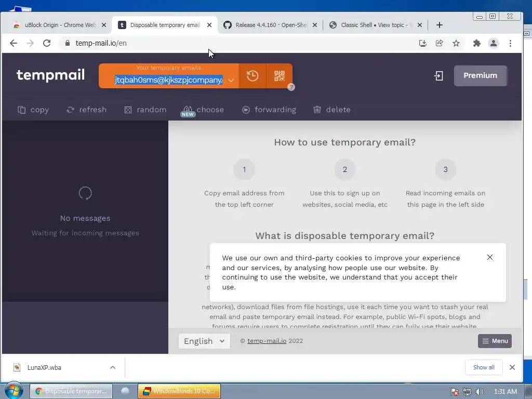Click the volume tray icon

pos(480,392)
